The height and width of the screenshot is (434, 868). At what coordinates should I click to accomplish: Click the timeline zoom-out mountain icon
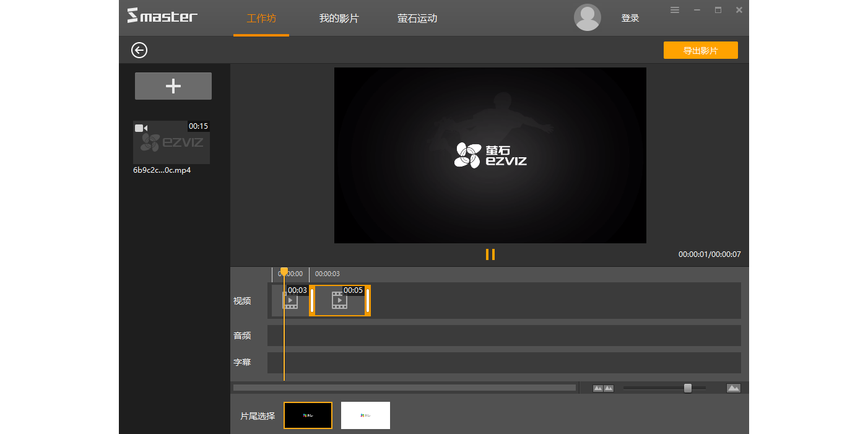click(598, 388)
